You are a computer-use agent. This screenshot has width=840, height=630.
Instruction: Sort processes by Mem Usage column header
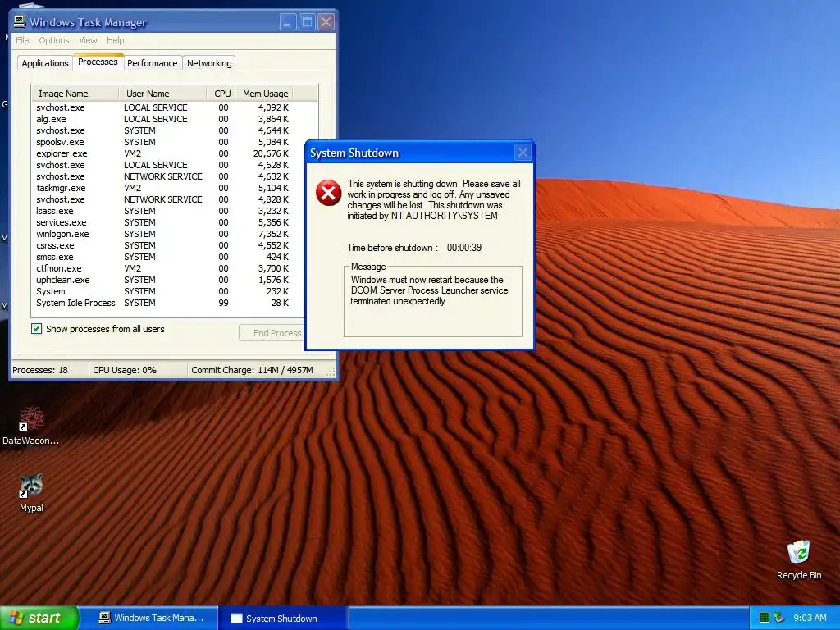(265, 94)
